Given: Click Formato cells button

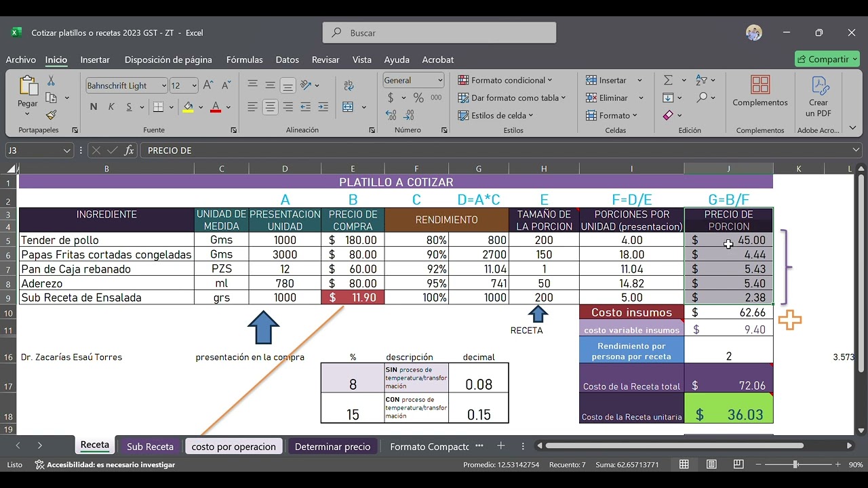Looking at the screenshot, I should tap(611, 115).
